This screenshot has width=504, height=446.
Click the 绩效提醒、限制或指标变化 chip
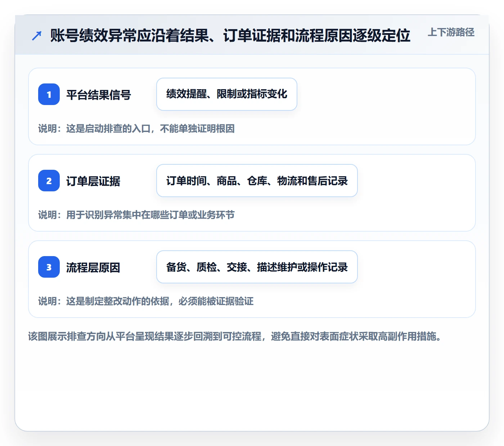[227, 94]
